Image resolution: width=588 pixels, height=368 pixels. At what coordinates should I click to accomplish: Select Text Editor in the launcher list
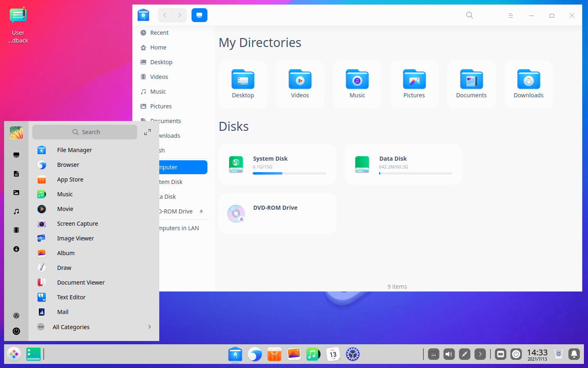tap(71, 297)
